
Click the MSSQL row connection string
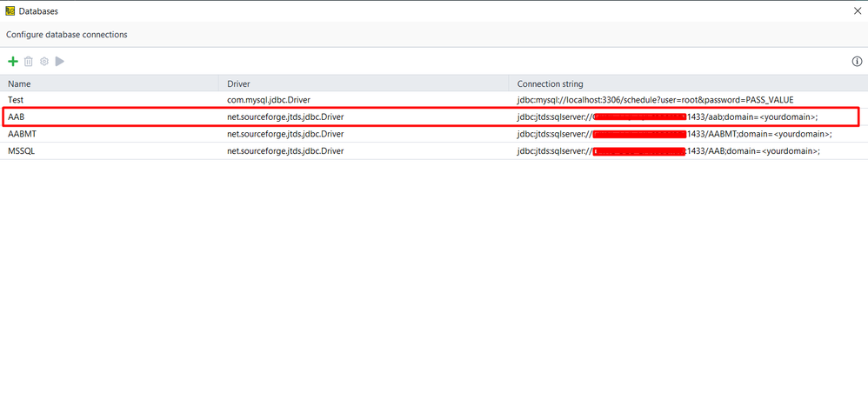pyautogui.click(x=668, y=150)
